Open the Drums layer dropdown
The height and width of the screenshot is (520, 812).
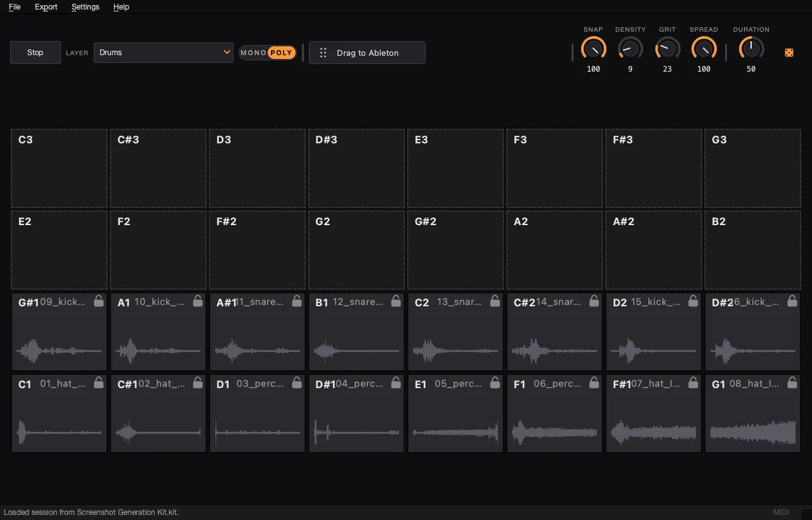click(x=164, y=53)
